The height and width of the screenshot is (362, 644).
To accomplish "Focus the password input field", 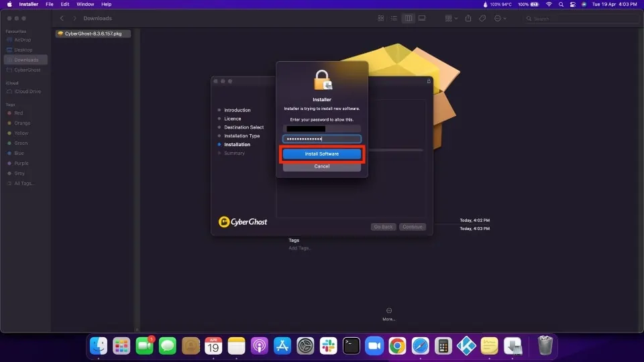I will click(x=321, y=139).
